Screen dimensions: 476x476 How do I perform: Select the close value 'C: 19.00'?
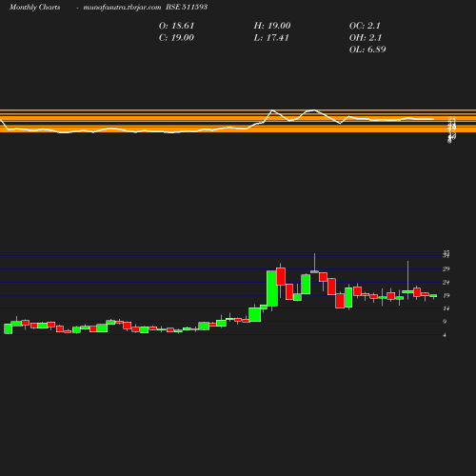pos(176,38)
